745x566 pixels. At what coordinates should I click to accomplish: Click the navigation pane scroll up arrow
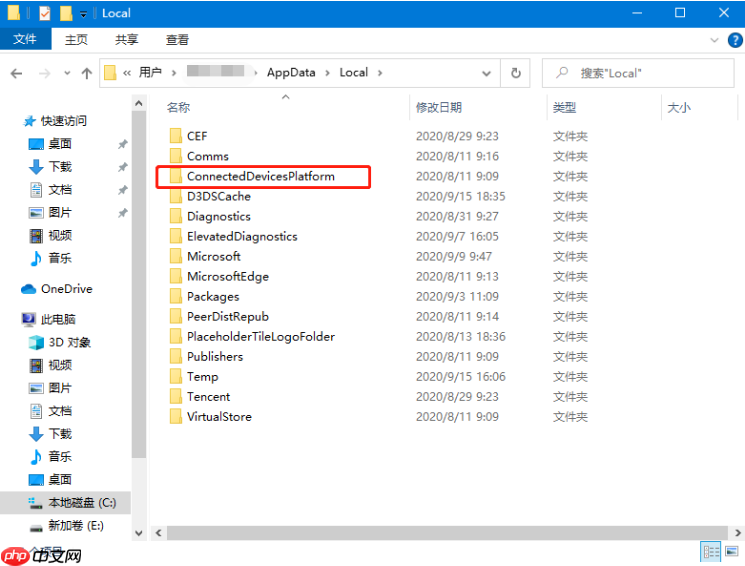[139, 103]
